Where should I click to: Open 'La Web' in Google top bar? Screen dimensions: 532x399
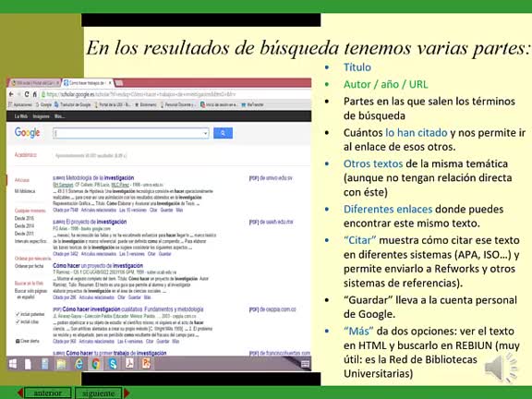tap(20, 116)
